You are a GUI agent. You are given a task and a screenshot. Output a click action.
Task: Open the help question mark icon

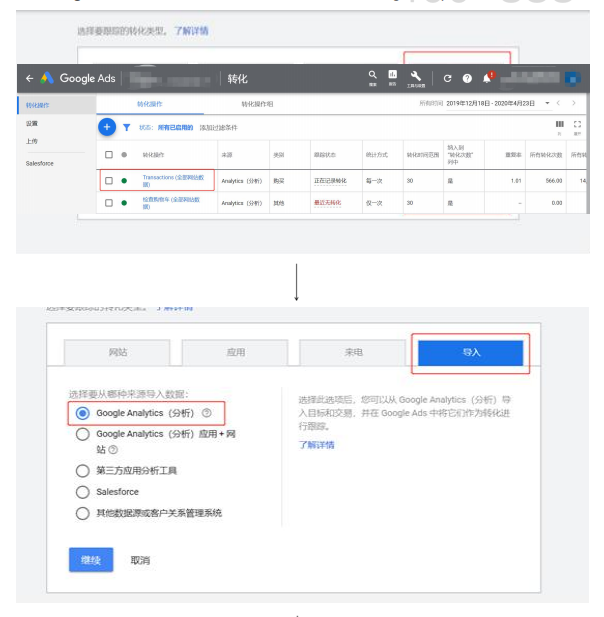tap(467, 78)
